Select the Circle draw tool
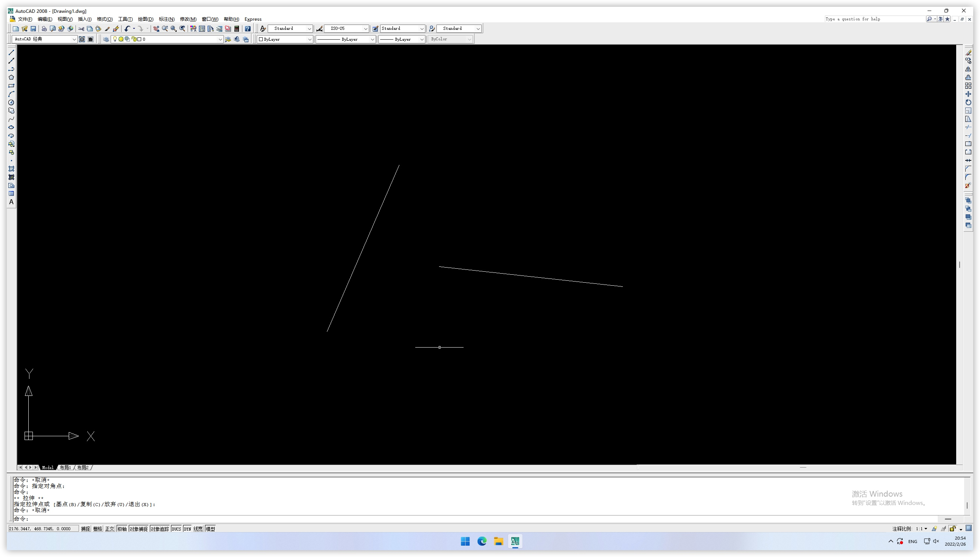This screenshot has height=557, width=980. tap(11, 103)
